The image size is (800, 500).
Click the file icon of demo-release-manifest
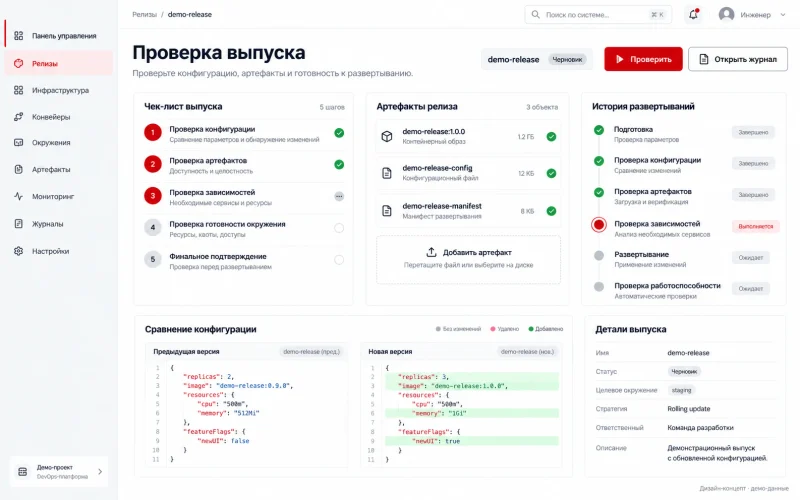click(x=387, y=211)
